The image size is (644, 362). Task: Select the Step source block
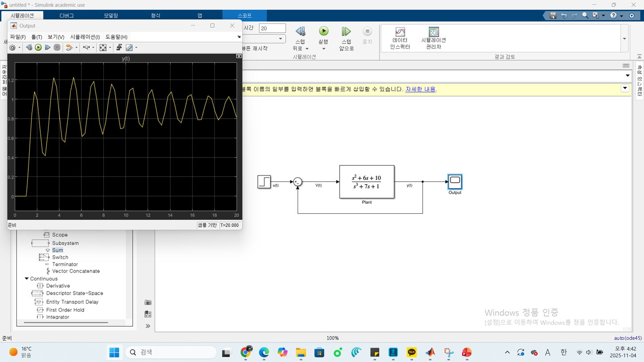click(264, 182)
